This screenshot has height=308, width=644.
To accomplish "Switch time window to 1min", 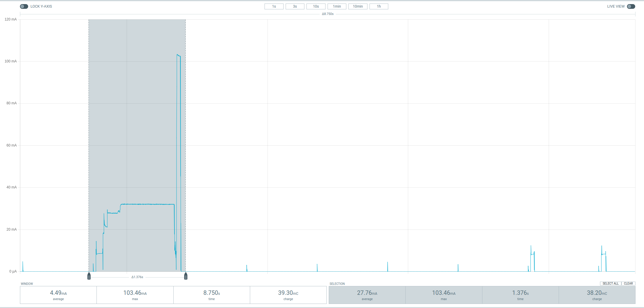I will 337,6.
